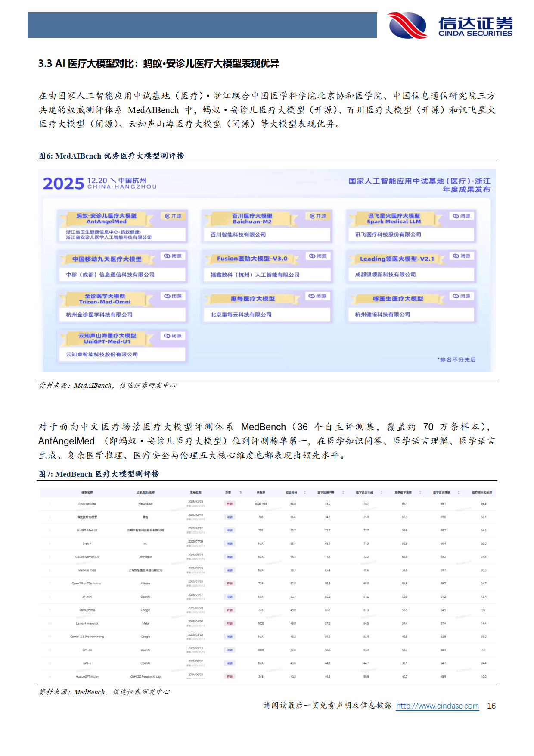This screenshot has width=534, height=756.
Task: Select the 百川医疗大模型 Baichuan-M2 card title
Action: tap(252, 219)
